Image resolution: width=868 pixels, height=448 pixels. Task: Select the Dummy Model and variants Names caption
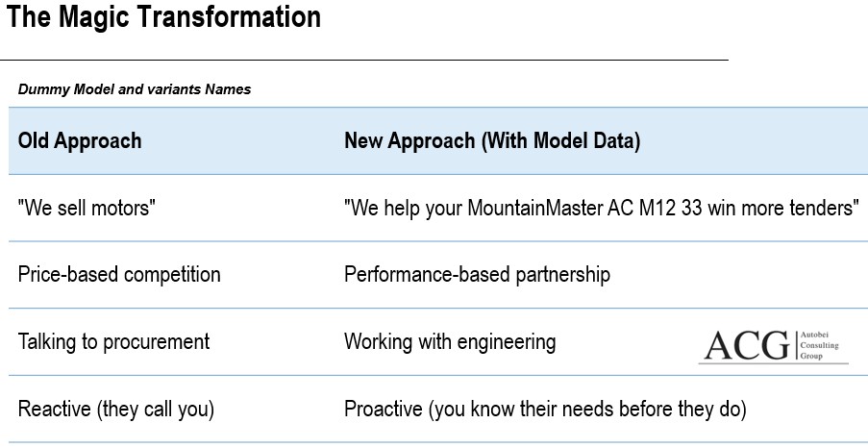[134, 89]
